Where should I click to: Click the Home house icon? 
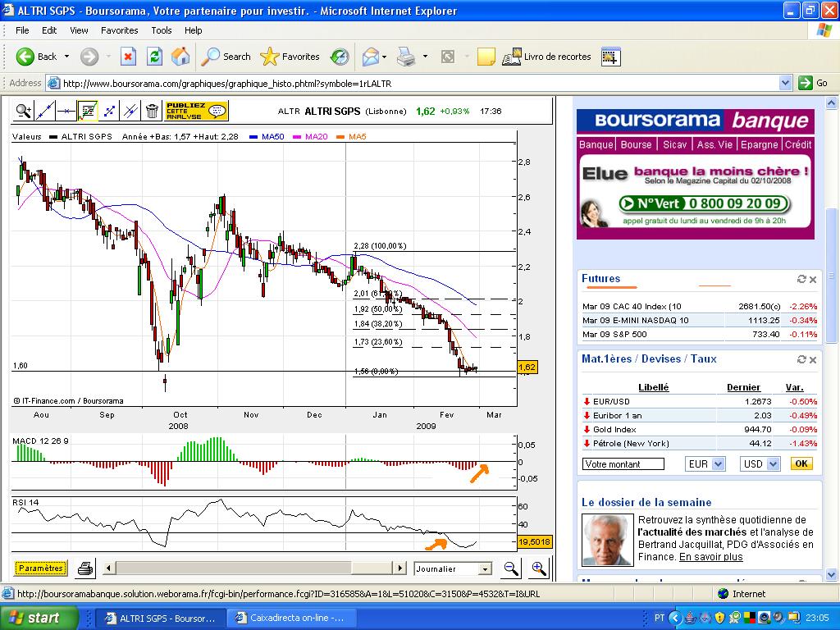tap(180, 57)
